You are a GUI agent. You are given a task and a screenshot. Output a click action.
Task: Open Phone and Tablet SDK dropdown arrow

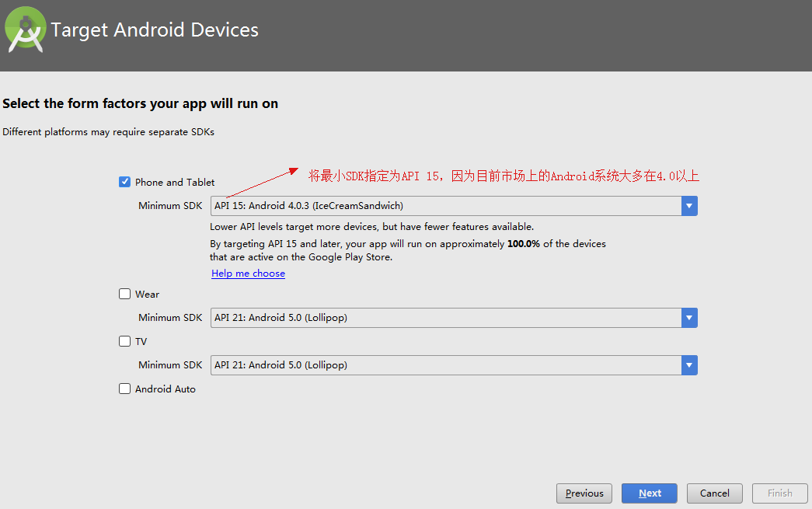click(x=689, y=206)
